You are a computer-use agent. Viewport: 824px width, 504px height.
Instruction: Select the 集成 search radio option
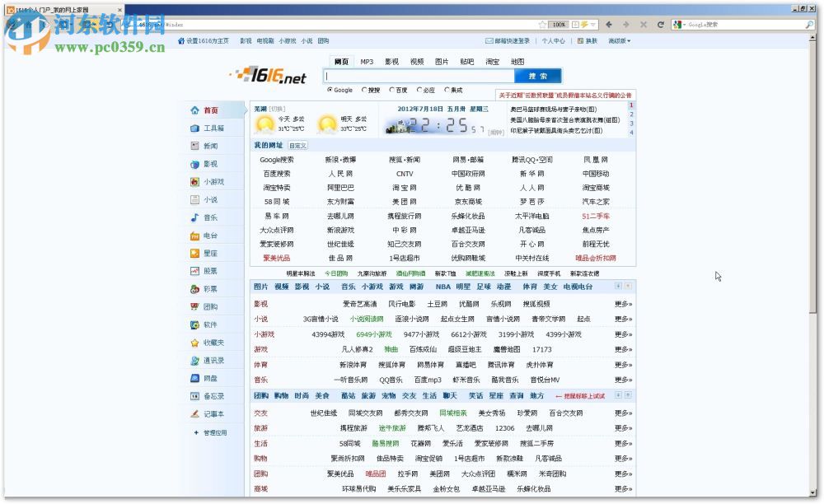[447, 90]
